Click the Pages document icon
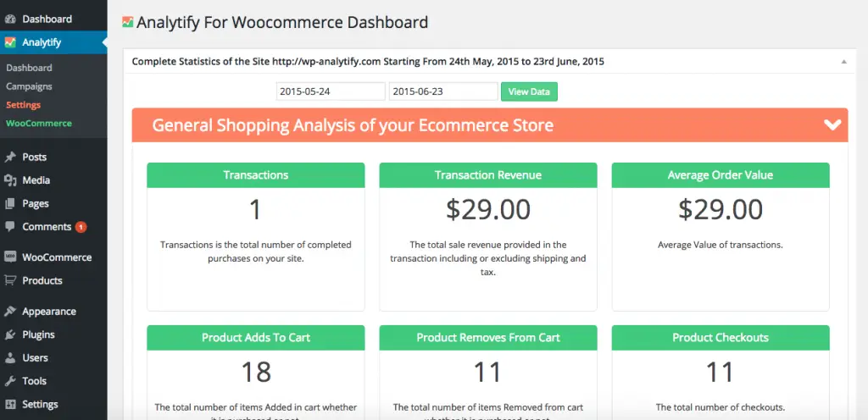This screenshot has width=868, height=420. pyautogui.click(x=10, y=203)
